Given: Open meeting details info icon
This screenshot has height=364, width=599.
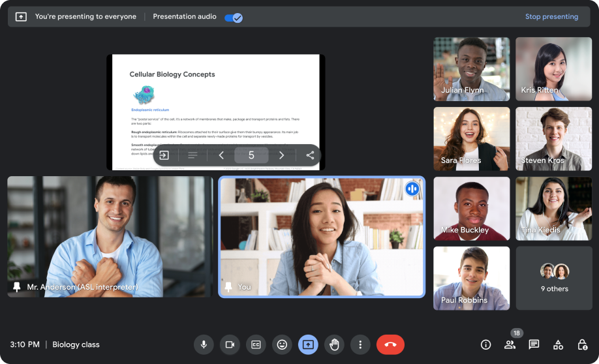Looking at the screenshot, I should pyautogui.click(x=485, y=345).
